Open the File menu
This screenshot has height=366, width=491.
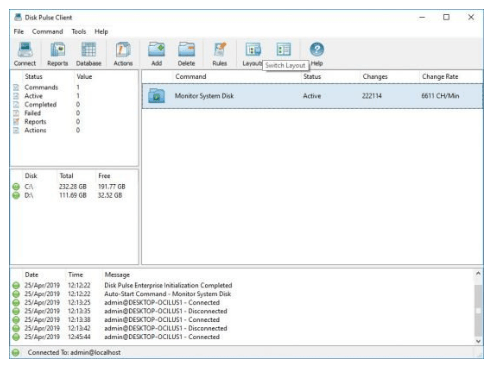(x=19, y=31)
